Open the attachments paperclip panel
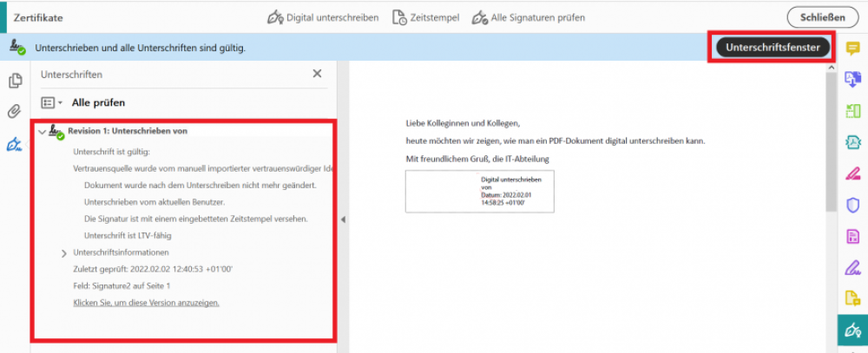The image size is (868, 353). pyautogui.click(x=15, y=112)
